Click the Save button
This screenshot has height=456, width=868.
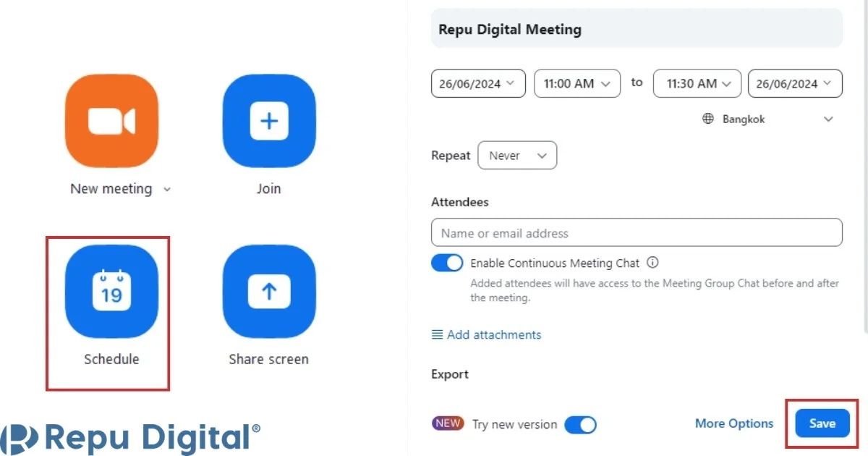pos(822,423)
